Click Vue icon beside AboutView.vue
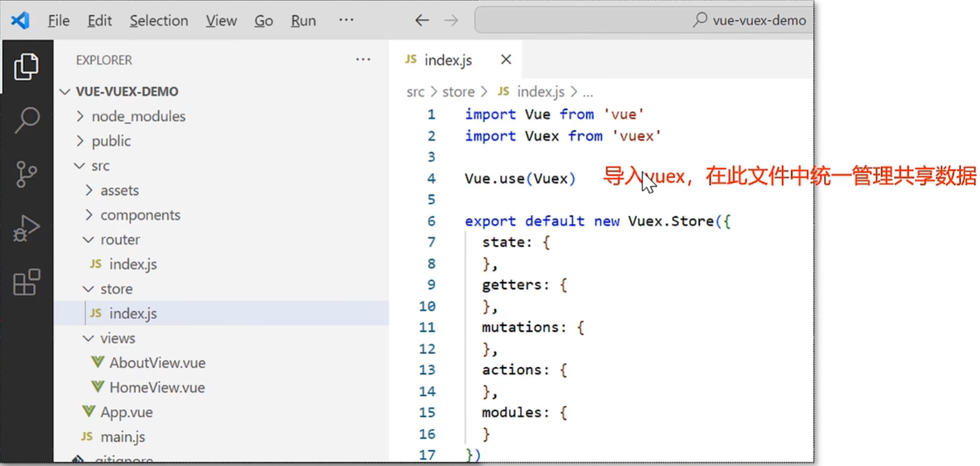The width and height of the screenshot is (980, 466). point(97,362)
